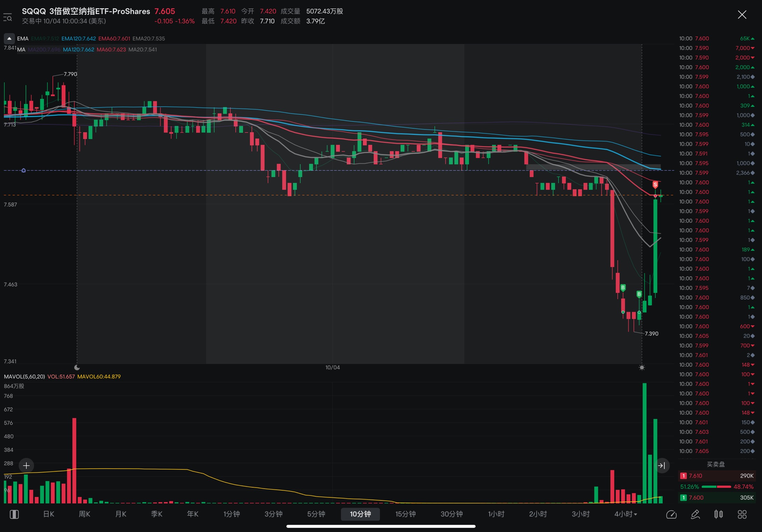Click MA200:7.696 legend label

[x=44, y=50]
